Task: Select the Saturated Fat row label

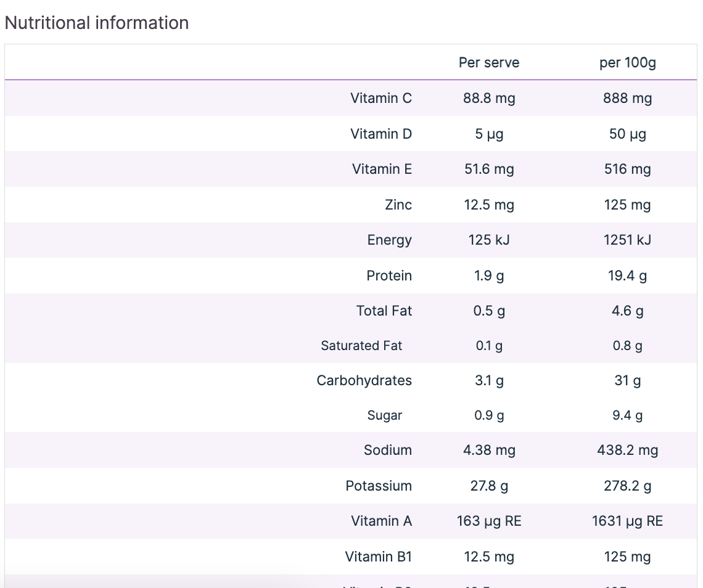Action: [x=361, y=346]
